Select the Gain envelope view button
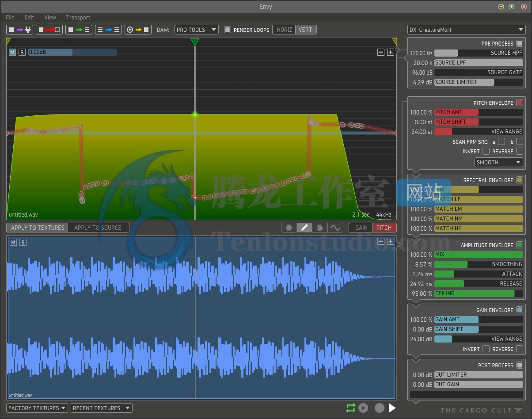532x419 pixels. (361, 228)
